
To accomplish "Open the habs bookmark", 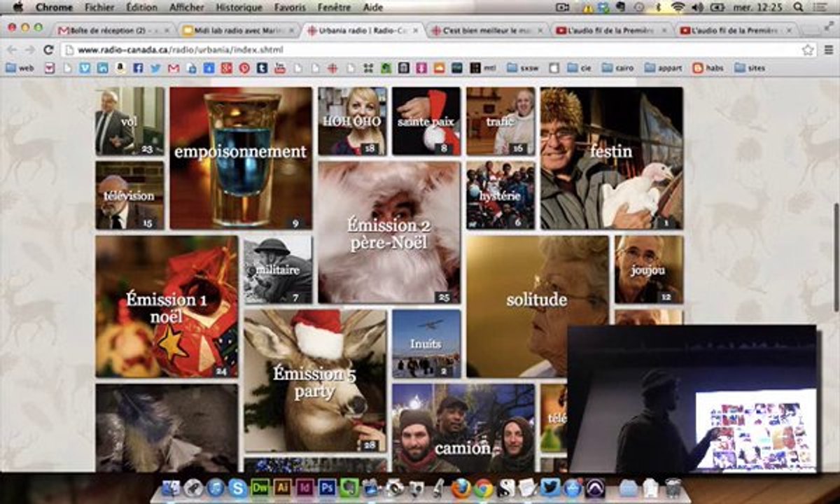I will 708,68.
